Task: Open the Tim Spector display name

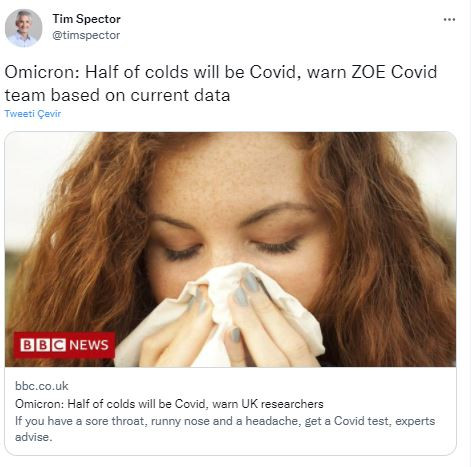Action: point(86,19)
